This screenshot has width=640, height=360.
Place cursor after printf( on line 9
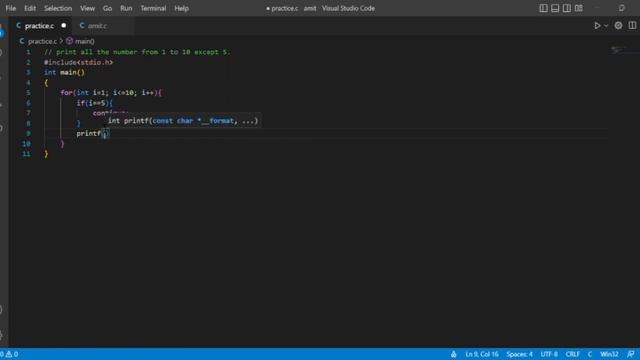click(x=105, y=133)
